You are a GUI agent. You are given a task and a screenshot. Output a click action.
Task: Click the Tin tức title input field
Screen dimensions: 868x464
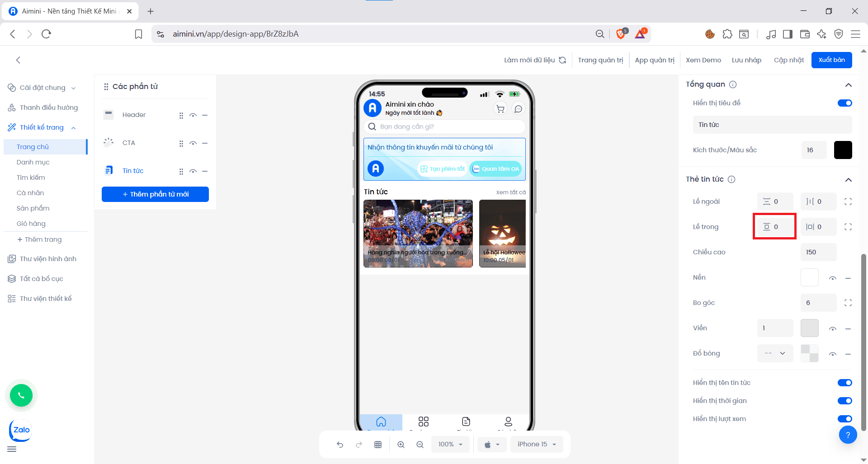(x=772, y=125)
